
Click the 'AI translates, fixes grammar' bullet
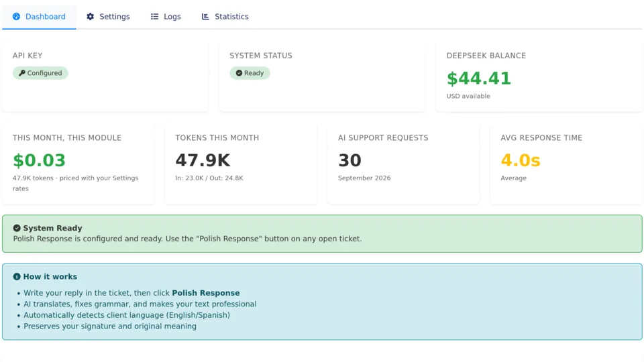(x=140, y=304)
